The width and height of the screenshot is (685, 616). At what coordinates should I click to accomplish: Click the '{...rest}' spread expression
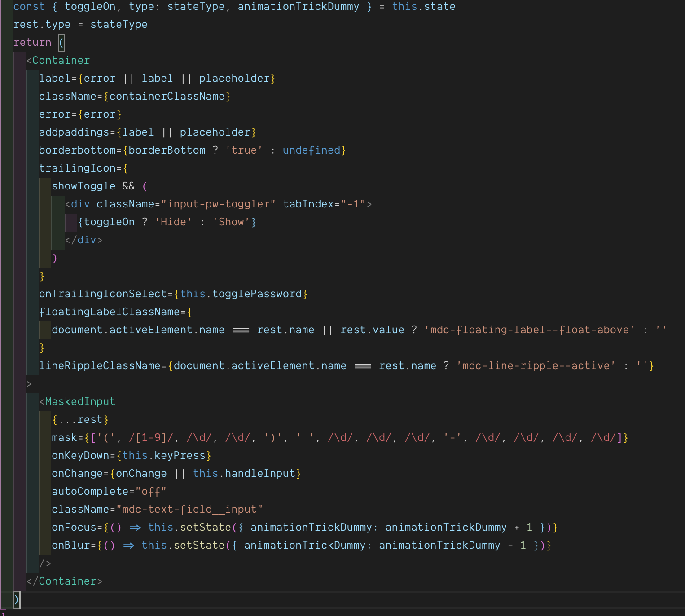[x=80, y=420]
